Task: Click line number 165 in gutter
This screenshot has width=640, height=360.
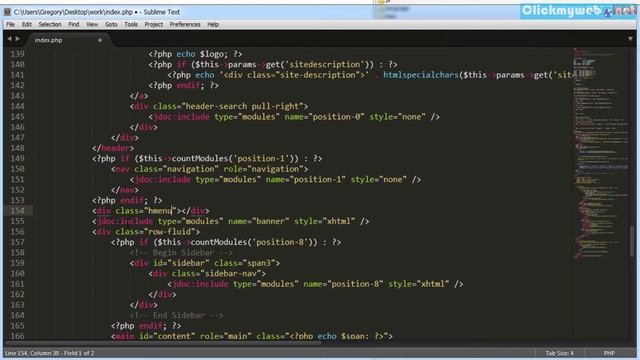Action: 18,326
